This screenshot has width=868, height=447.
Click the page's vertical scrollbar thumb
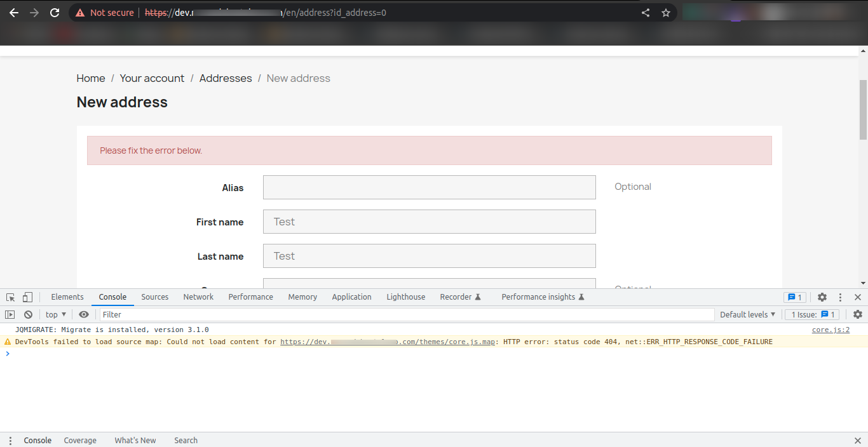click(x=863, y=109)
